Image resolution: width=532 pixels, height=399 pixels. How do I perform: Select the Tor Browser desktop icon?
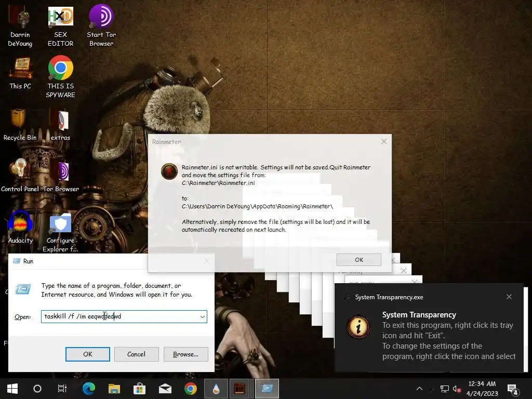(61, 177)
